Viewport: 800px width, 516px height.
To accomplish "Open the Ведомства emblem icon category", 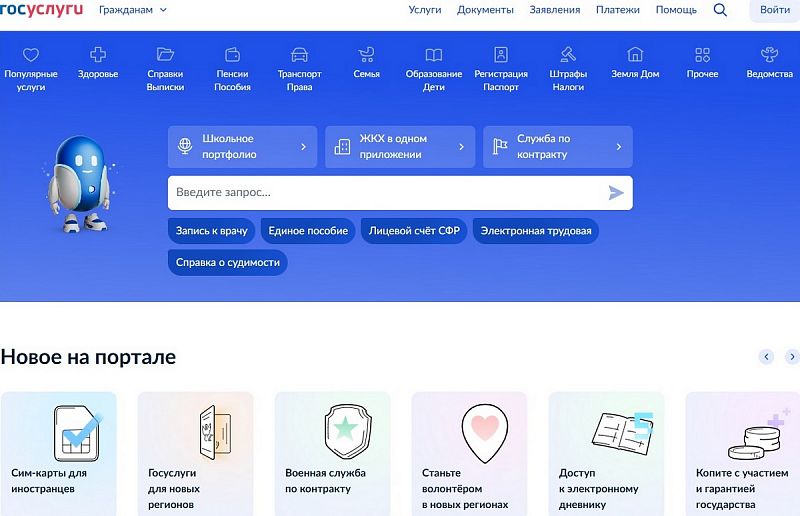I will [x=769, y=54].
